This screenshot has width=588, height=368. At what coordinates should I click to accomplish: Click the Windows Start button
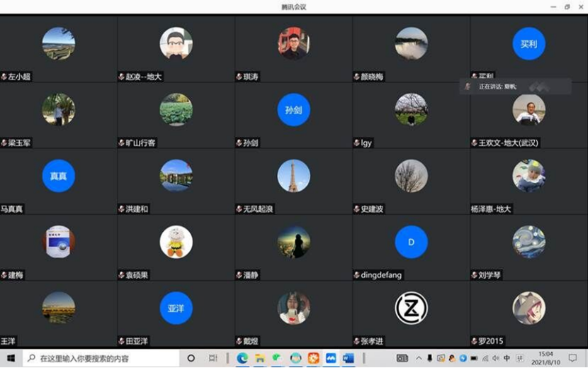pyautogui.click(x=11, y=358)
